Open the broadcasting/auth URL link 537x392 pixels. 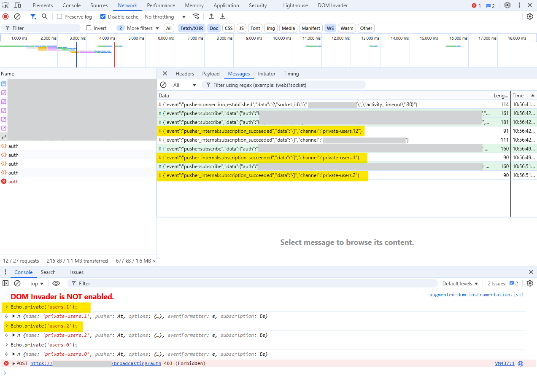click(x=96, y=363)
